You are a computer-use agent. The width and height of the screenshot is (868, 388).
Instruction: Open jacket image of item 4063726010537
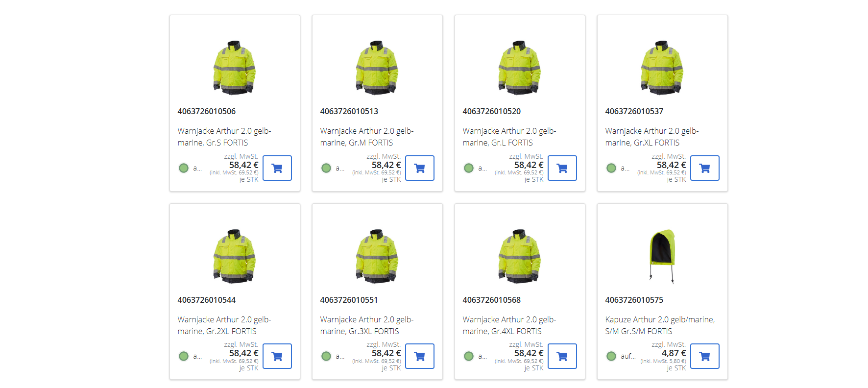[x=662, y=68]
